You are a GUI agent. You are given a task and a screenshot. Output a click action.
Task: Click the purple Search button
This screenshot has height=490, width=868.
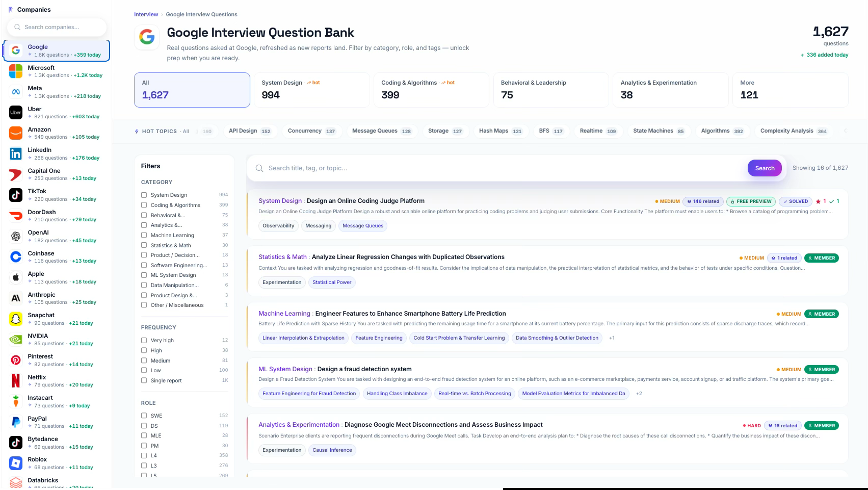click(x=765, y=168)
